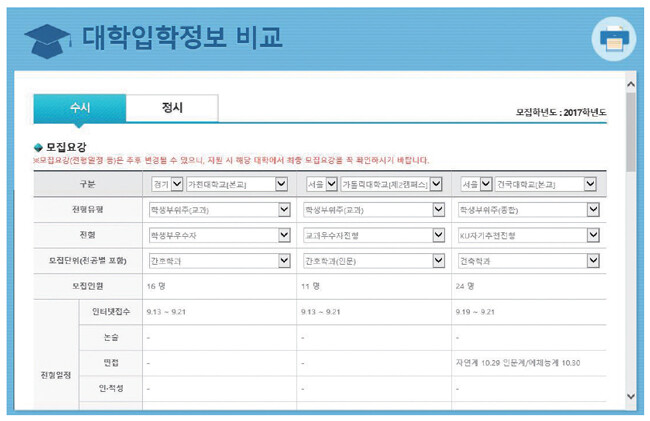Expand the 건축학과 department dropdown
The image size is (650, 421).
(528, 260)
